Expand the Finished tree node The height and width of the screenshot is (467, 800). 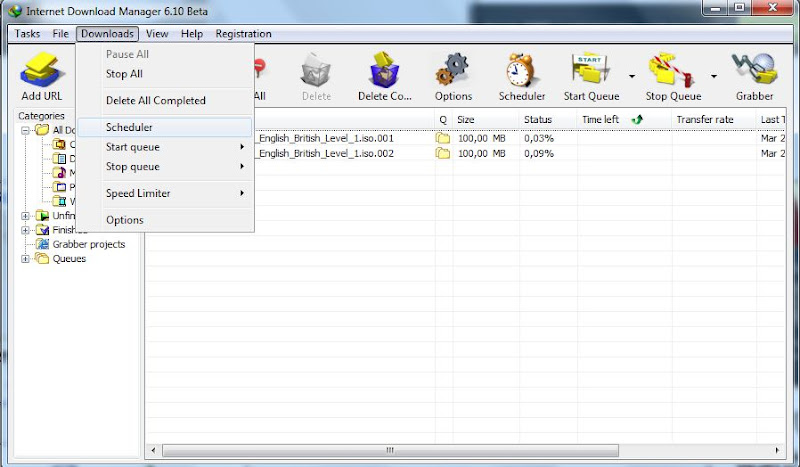pos(25,230)
